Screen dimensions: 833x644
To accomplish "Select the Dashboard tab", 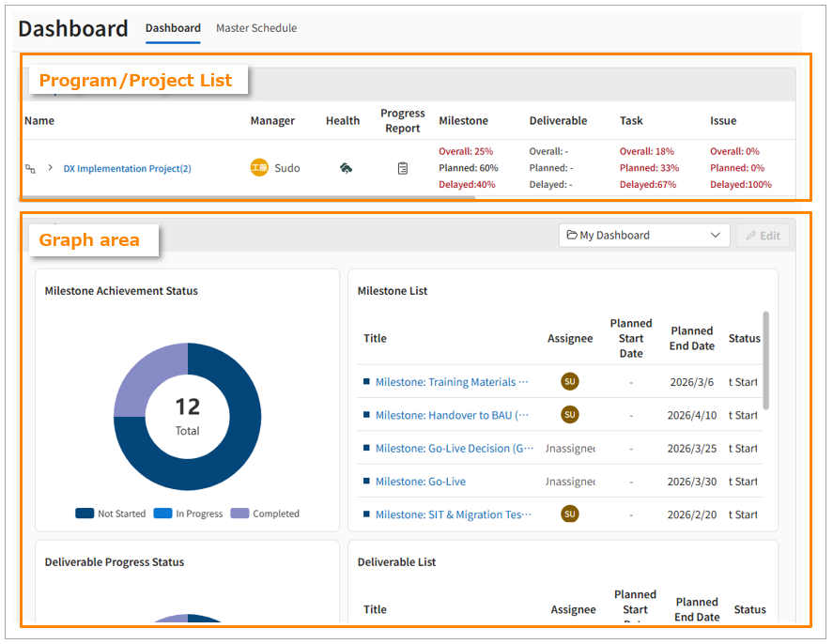I will (x=173, y=28).
